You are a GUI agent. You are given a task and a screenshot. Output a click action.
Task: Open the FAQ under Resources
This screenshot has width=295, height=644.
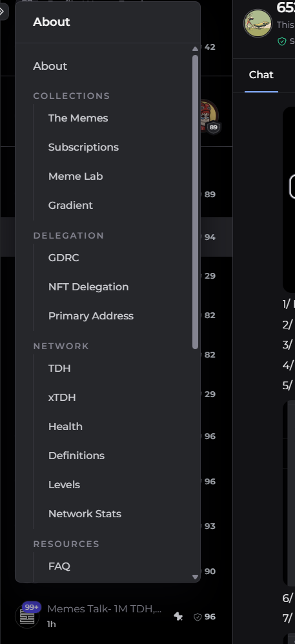(59, 566)
